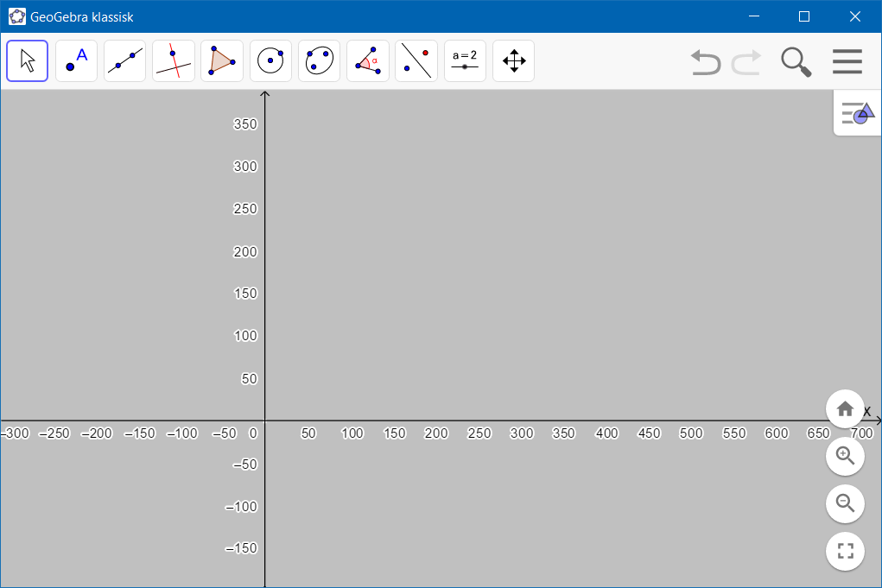Open the material search tool

pos(796,61)
